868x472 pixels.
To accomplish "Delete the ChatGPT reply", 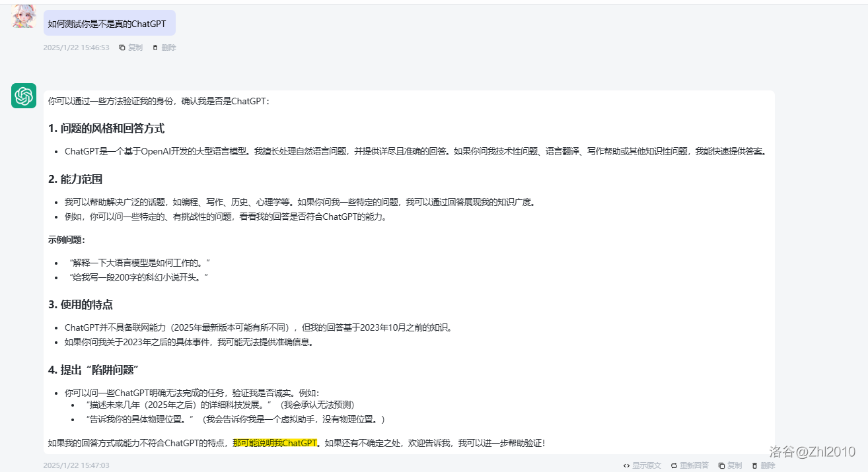I will tap(763, 465).
